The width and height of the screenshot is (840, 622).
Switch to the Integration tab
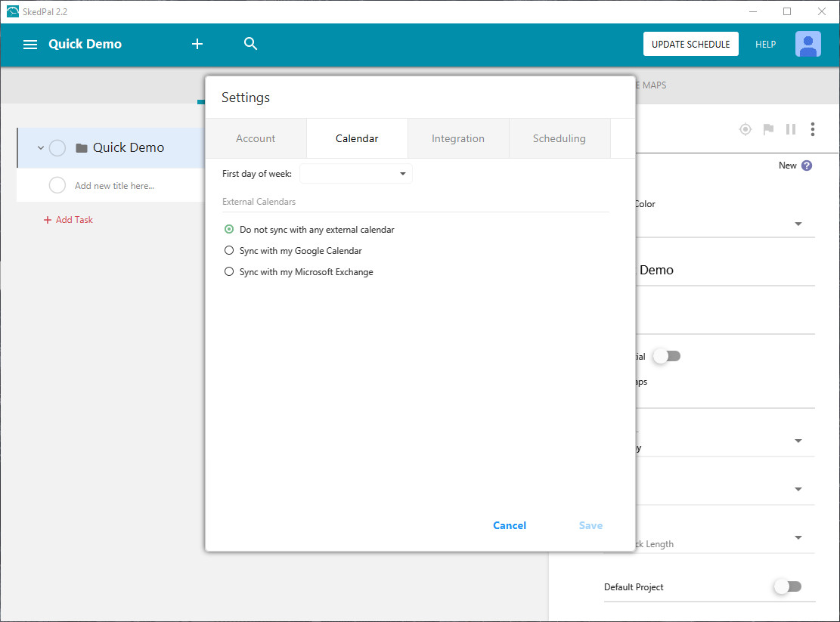(458, 138)
